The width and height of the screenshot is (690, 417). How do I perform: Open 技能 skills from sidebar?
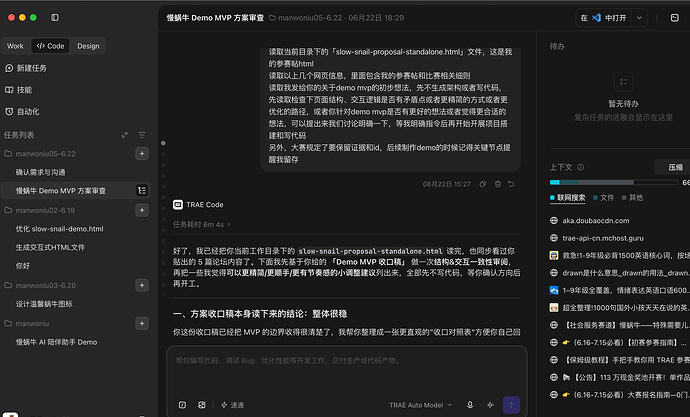pos(18,90)
